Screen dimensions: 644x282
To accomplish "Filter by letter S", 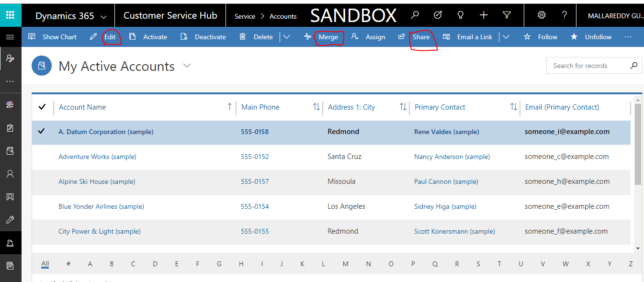I will pos(478,264).
